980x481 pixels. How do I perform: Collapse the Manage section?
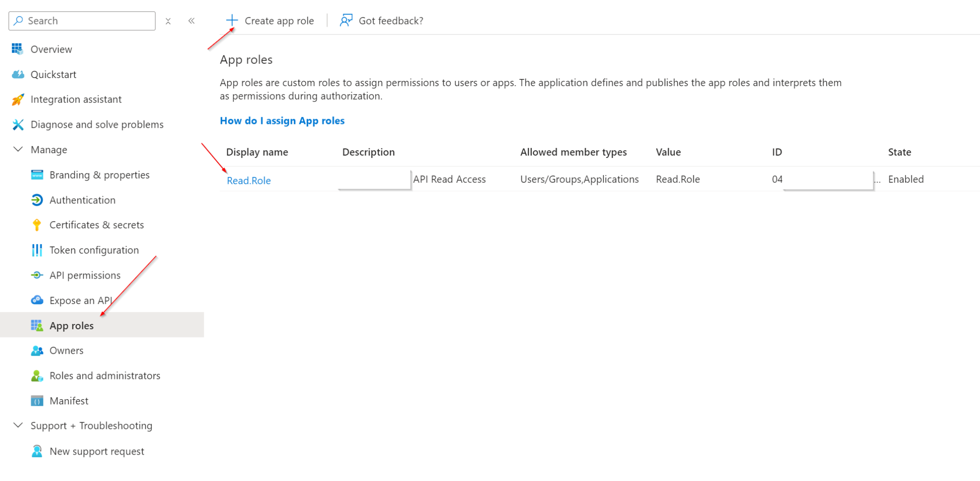click(x=18, y=149)
